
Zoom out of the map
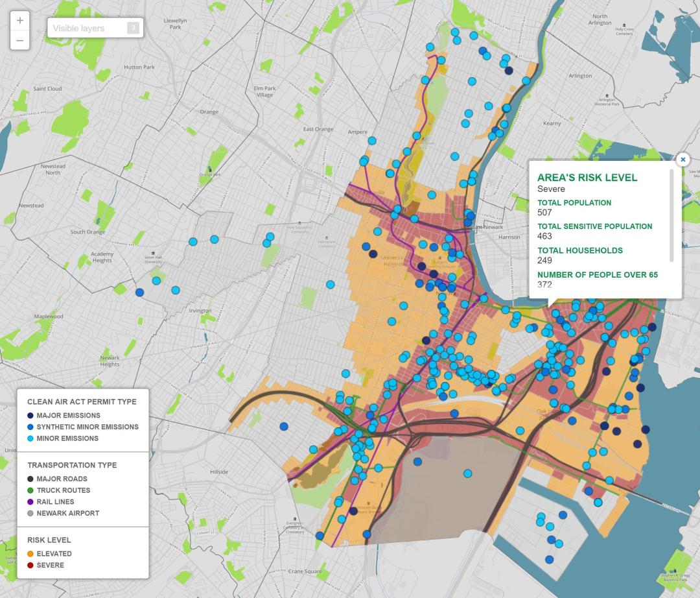(x=19, y=40)
